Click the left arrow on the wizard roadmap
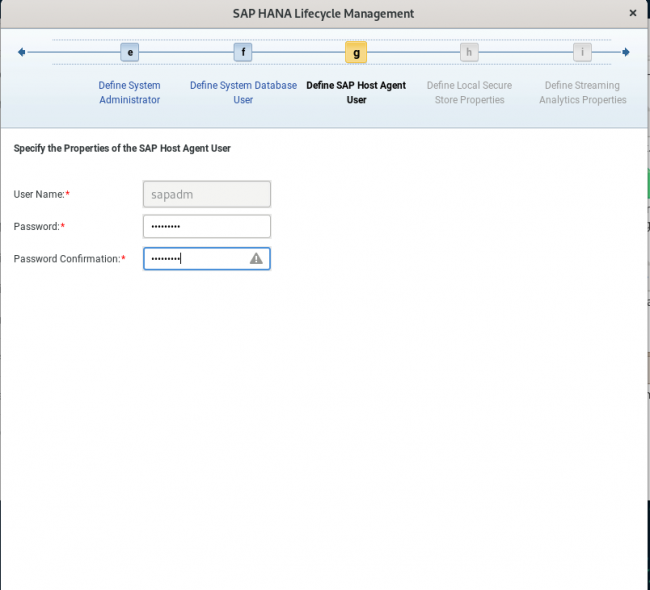Viewport: 650px width, 590px height. (22, 52)
